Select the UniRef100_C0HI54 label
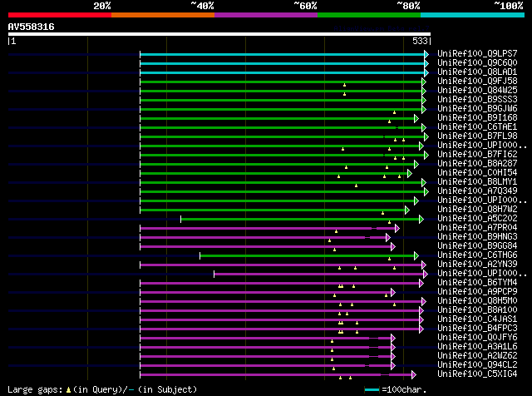The width and height of the screenshot is (532, 396). click(x=477, y=173)
